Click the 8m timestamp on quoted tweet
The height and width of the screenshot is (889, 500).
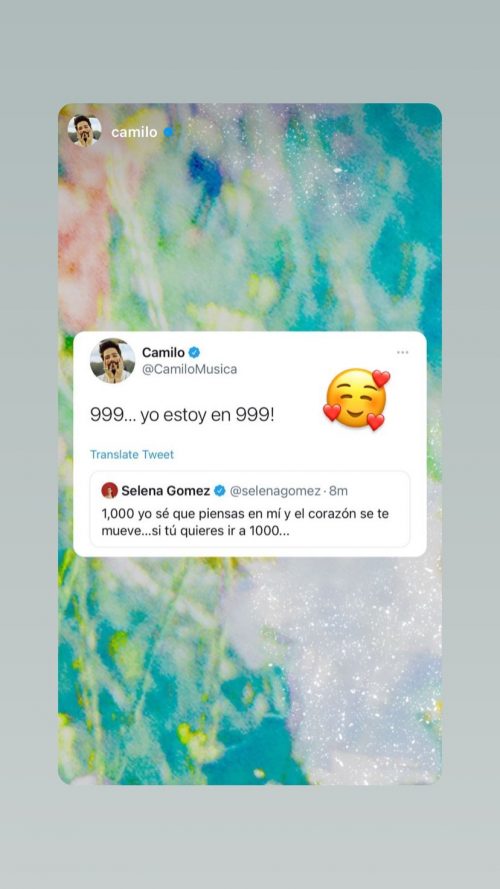(338, 490)
